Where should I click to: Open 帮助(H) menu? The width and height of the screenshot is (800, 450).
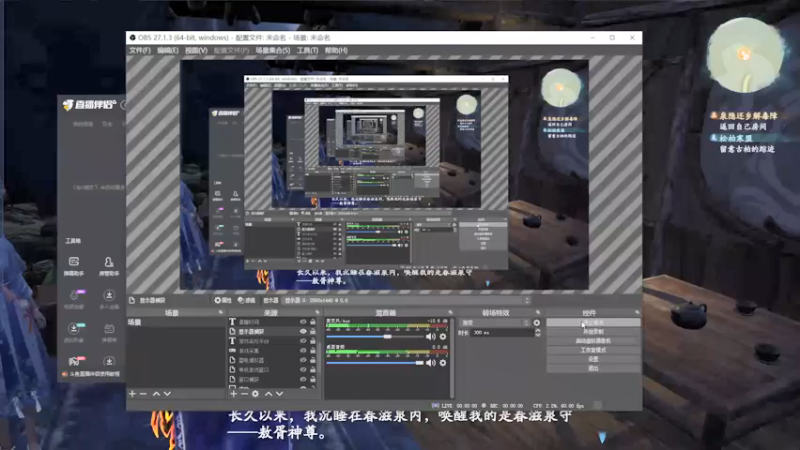point(336,51)
